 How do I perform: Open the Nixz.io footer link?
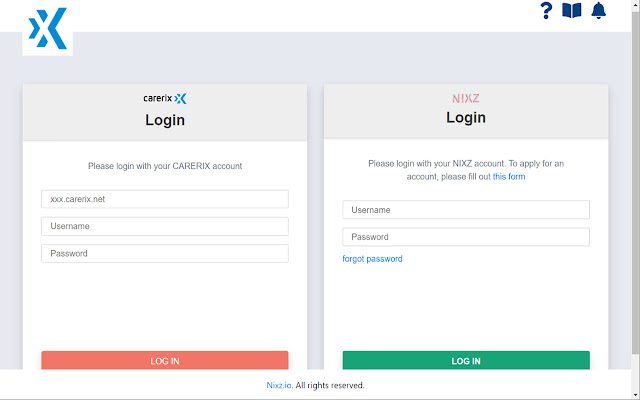coord(280,385)
